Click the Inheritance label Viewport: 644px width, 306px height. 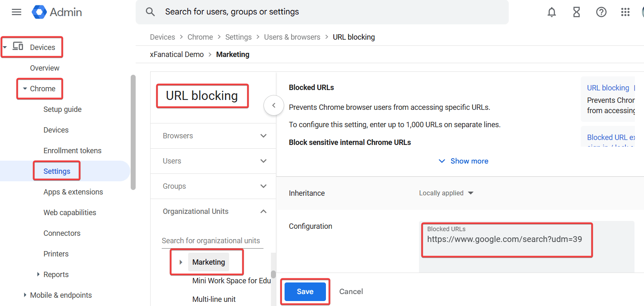pyautogui.click(x=306, y=193)
